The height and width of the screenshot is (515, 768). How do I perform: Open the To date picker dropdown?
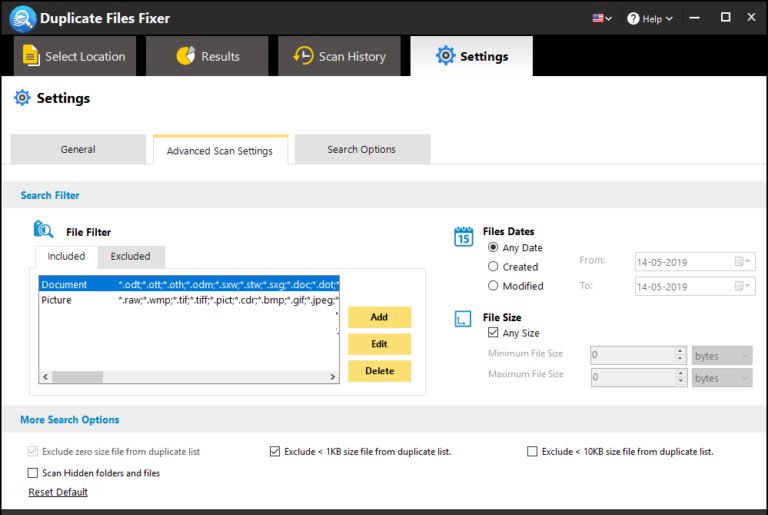[x=743, y=286]
